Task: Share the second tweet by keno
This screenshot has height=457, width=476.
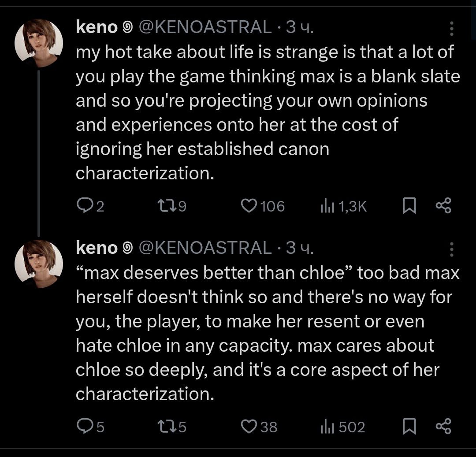Action: 443,427
